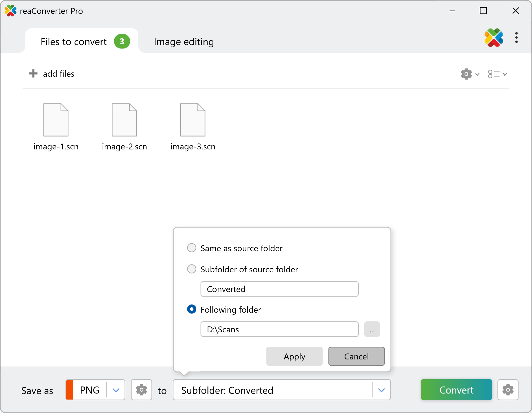Switch to the Image editing tab
The image size is (532, 413).
[184, 42]
